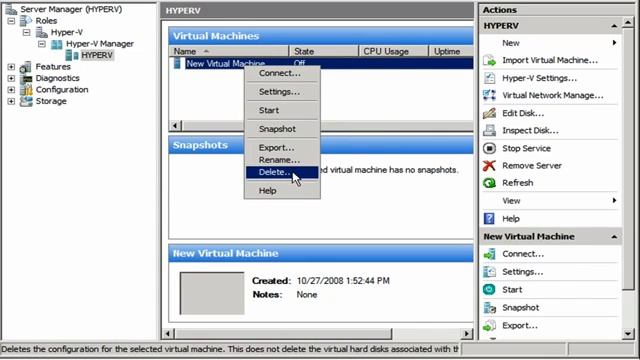Click the Created date 10/27/2008 1:52:44 PM
Viewport: 640px width, 360px height.
[343, 281]
